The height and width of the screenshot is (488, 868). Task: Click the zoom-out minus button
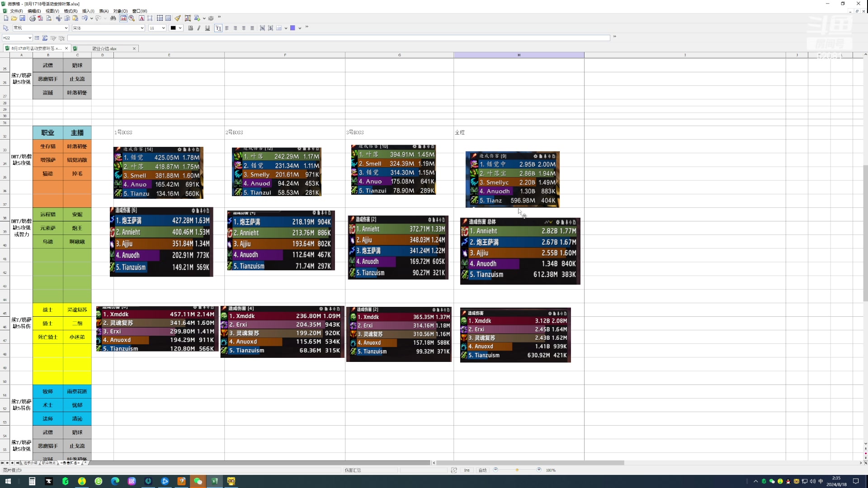tap(495, 470)
